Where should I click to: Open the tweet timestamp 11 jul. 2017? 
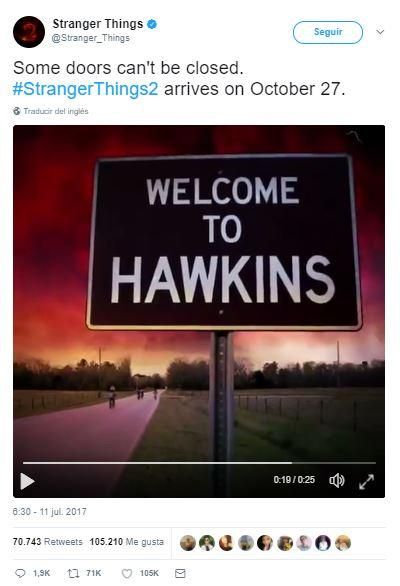coord(50,512)
